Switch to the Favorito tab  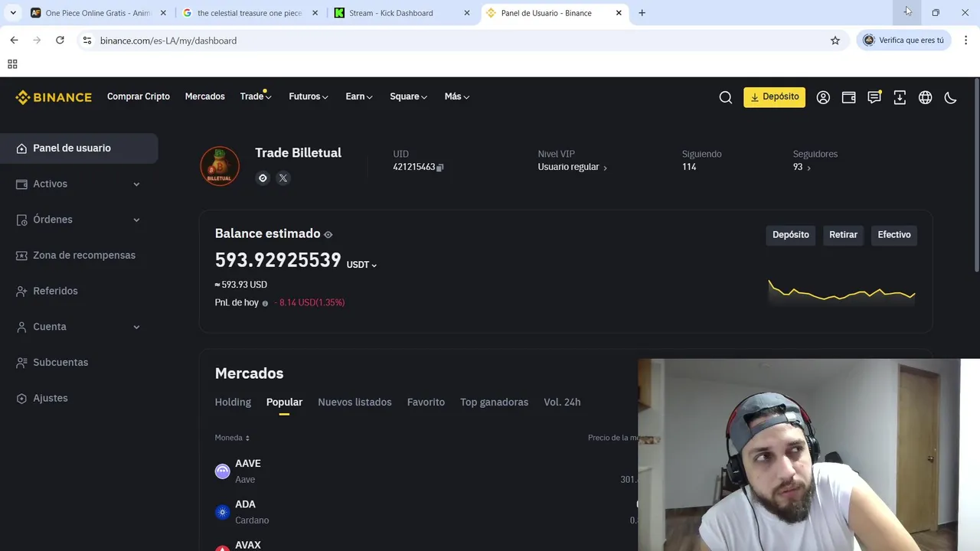click(x=426, y=402)
